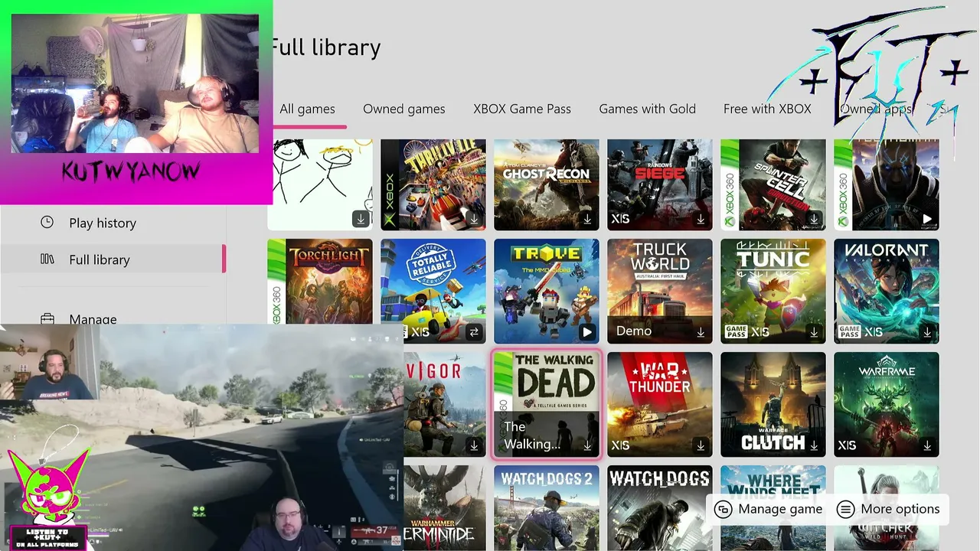
Task: Choose the Splinter Cell game tile
Action: click(x=773, y=184)
